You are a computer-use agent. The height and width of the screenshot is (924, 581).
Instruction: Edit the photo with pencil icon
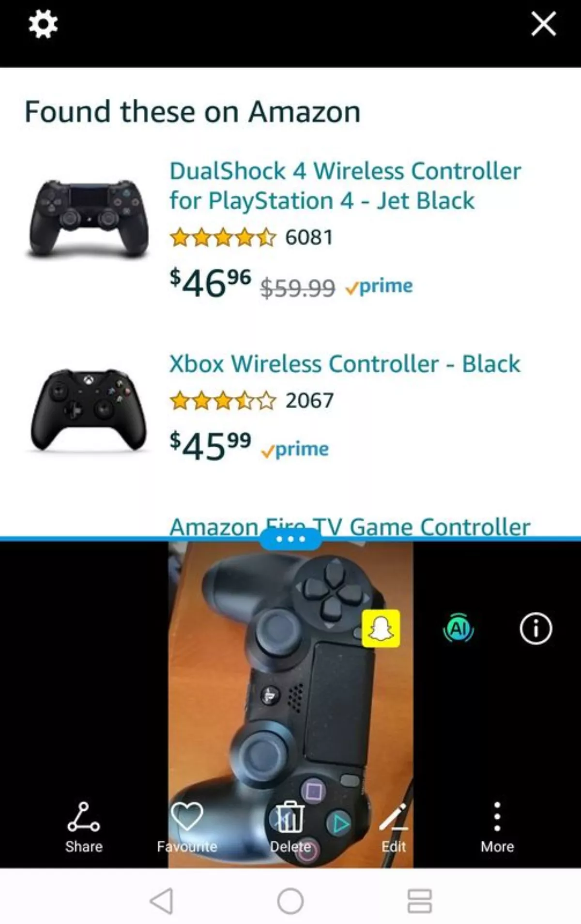coord(394,827)
